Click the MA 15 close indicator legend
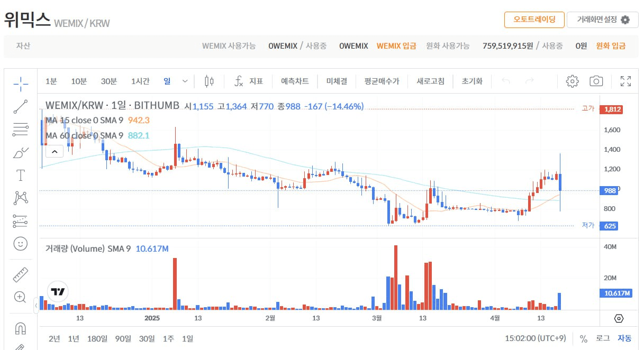644x350 pixels. pos(97,120)
